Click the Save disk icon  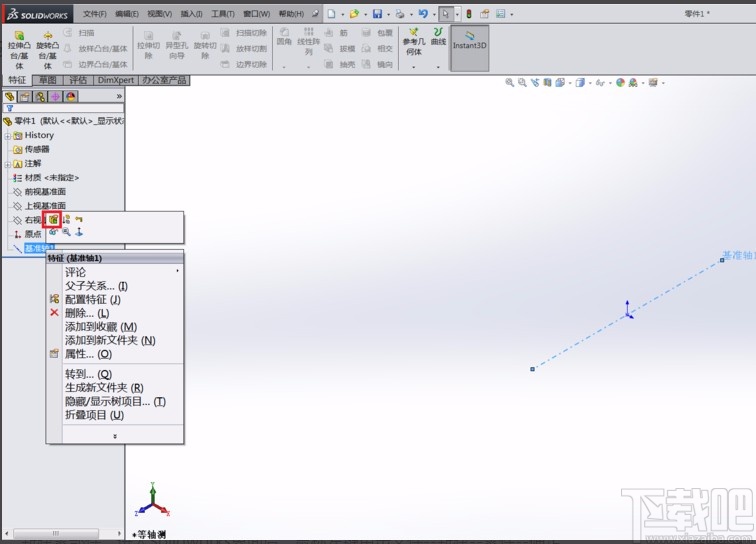(377, 14)
